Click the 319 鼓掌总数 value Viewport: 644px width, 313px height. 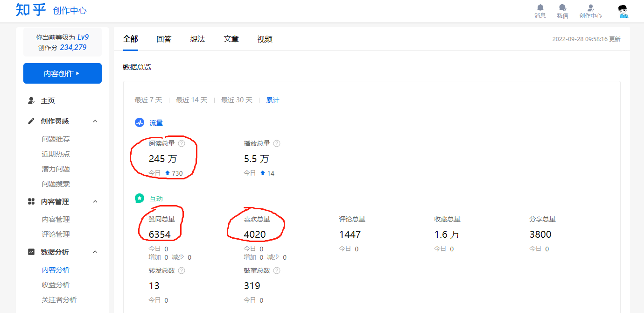252,285
